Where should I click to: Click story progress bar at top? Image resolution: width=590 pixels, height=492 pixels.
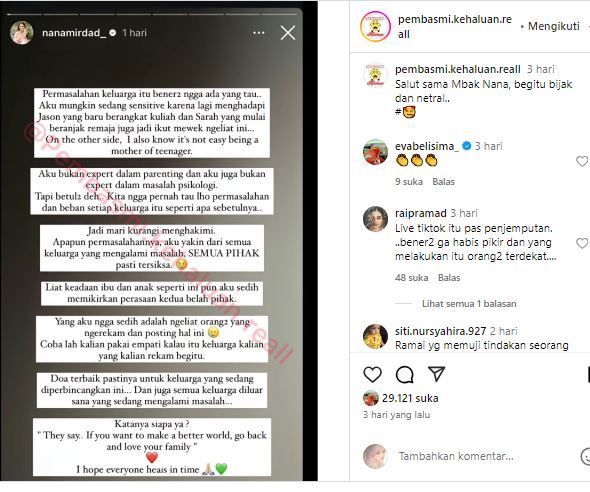click(x=152, y=14)
